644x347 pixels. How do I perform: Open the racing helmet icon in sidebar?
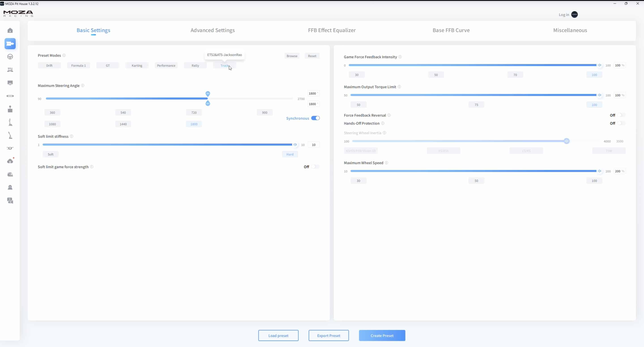[10, 174]
